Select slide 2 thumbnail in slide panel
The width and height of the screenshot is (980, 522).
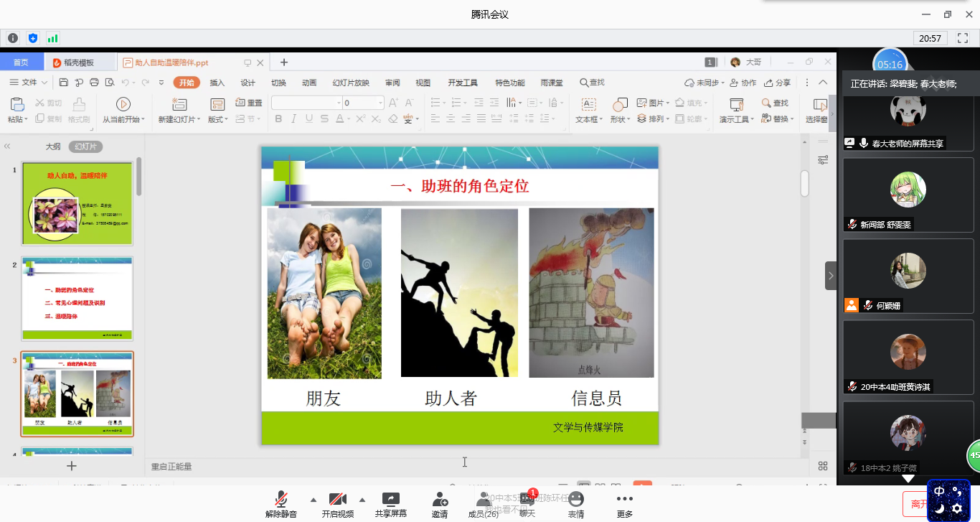[77, 299]
